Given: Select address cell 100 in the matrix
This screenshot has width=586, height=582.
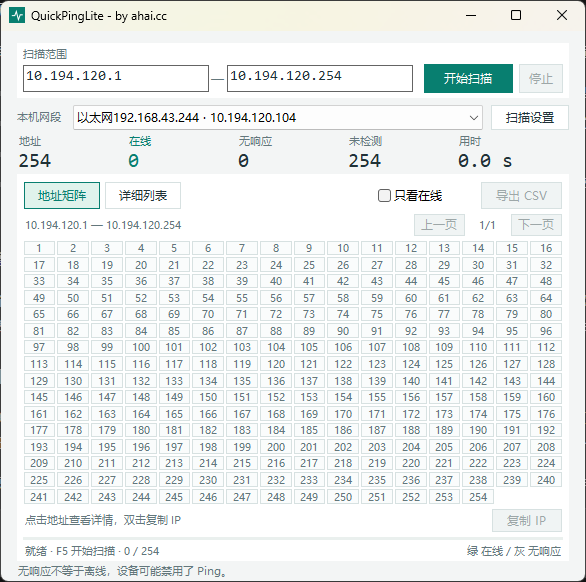Looking at the screenshot, I should (141, 347).
